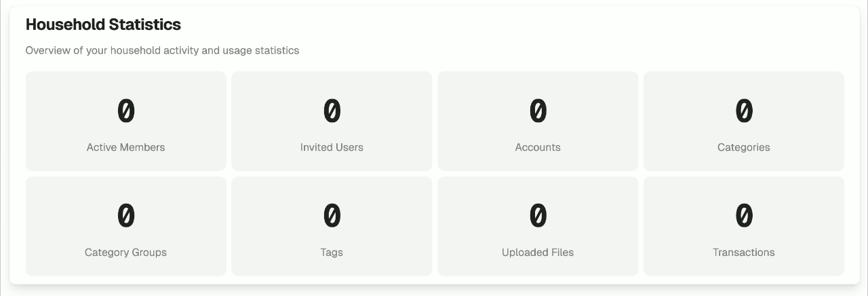
Task: Click the Category Groups count number
Action: 126,216
